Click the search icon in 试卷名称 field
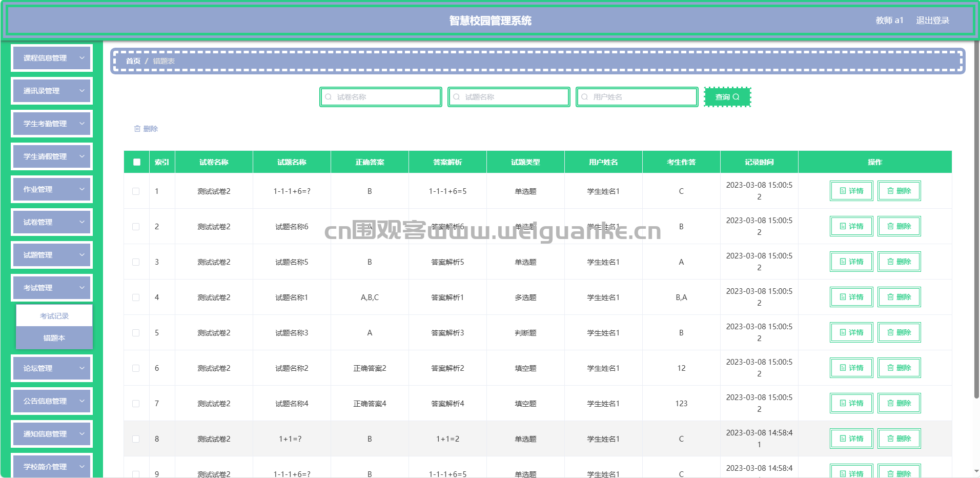The width and height of the screenshot is (980, 478). (x=328, y=97)
